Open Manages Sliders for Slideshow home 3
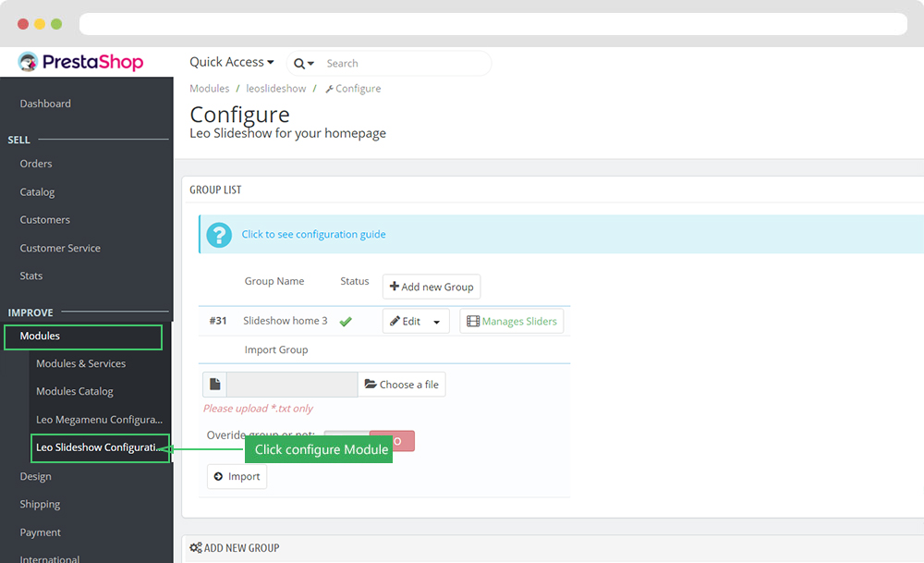Viewport: 924px width, 563px height. click(x=512, y=322)
